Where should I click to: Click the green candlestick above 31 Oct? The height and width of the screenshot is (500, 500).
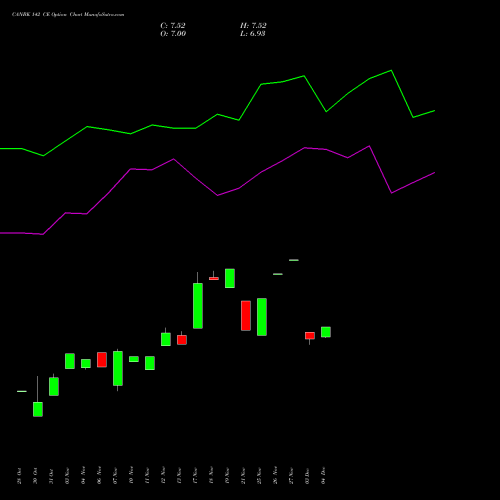point(54,386)
